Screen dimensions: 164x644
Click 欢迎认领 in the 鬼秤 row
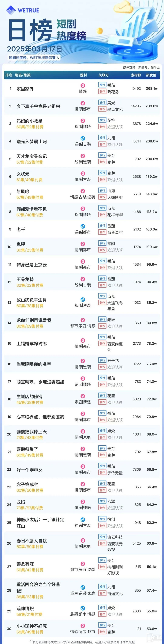coord(115,250)
